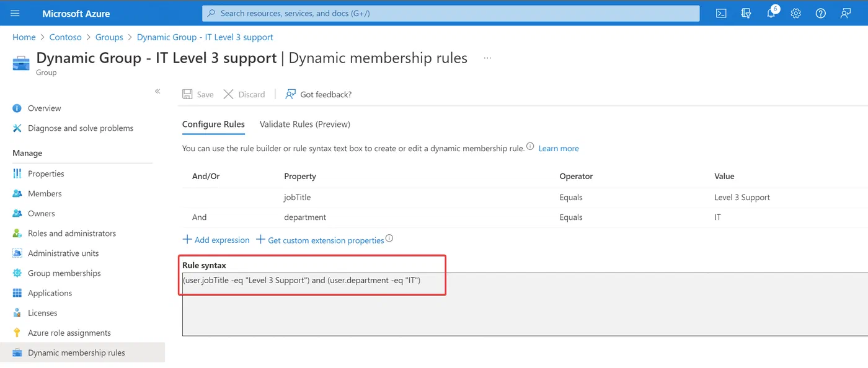Click the Administrative units icon

tap(17, 253)
